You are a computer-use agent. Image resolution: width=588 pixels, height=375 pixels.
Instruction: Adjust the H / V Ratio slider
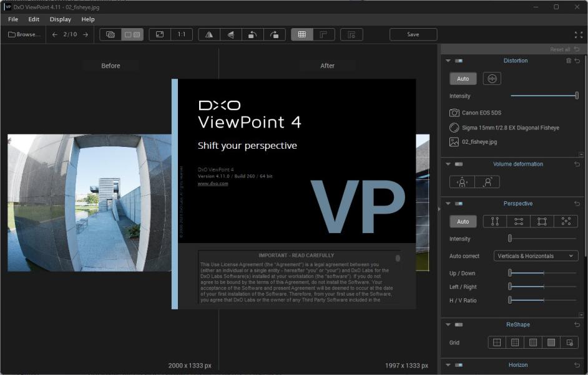pos(543,300)
